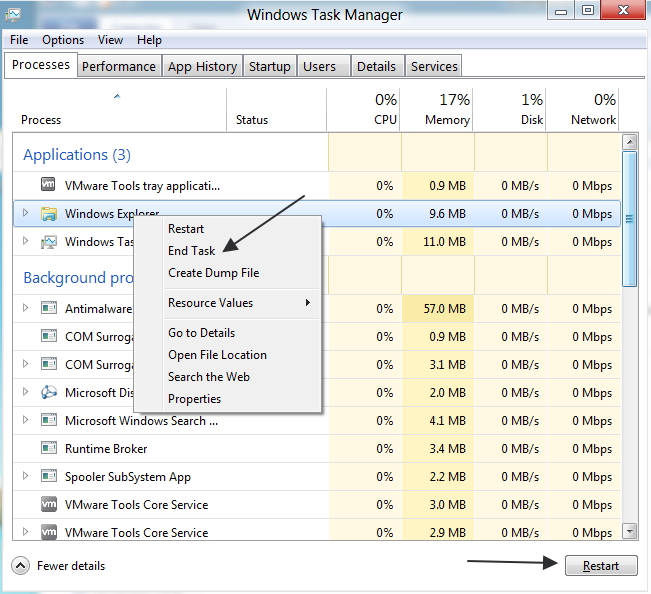
Task: Switch to the App History tab
Action: pos(203,66)
